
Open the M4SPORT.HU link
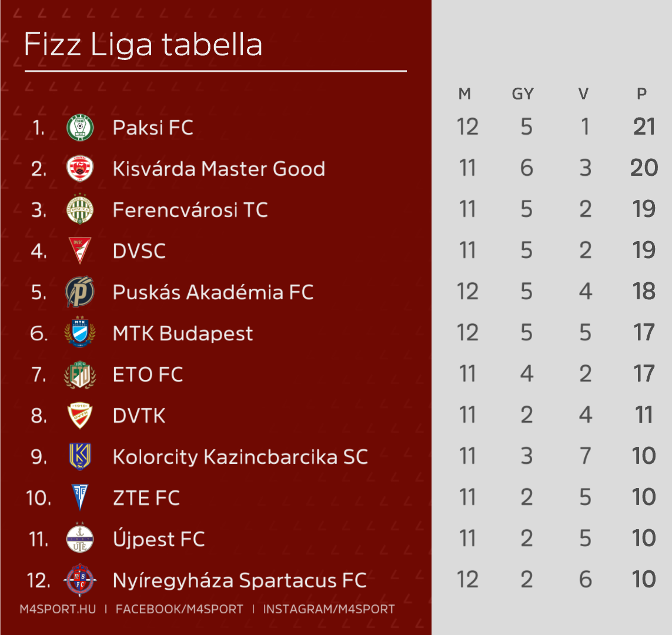coord(58,609)
